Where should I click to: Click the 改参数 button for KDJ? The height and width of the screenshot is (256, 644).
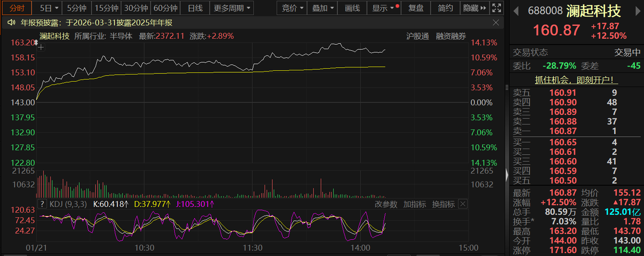[x=386, y=204]
